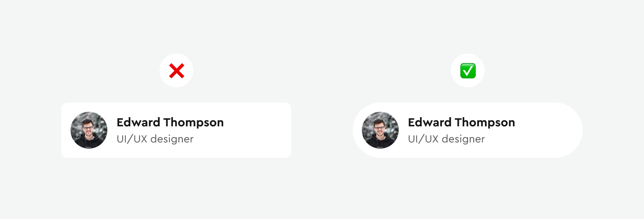This screenshot has height=219, width=644.
Task: Open the avatar photo in the pill-shaped card
Action: (380, 130)
